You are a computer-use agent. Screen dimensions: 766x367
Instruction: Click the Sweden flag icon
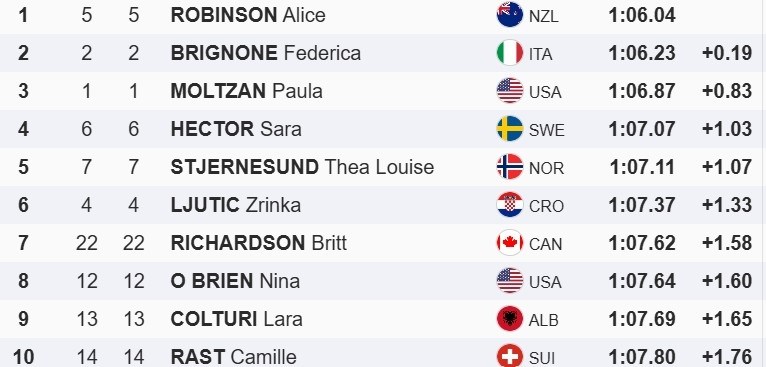[x=510, y=129]
